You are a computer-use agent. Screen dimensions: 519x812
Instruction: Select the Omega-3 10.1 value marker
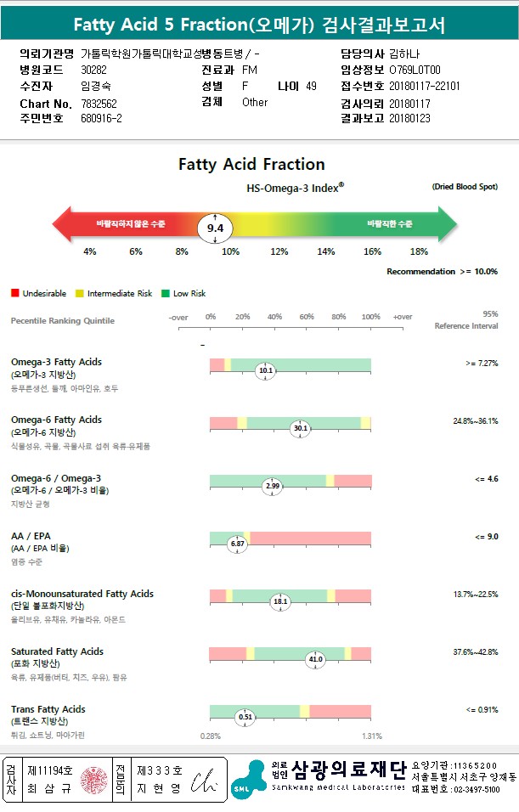point(266,370)
